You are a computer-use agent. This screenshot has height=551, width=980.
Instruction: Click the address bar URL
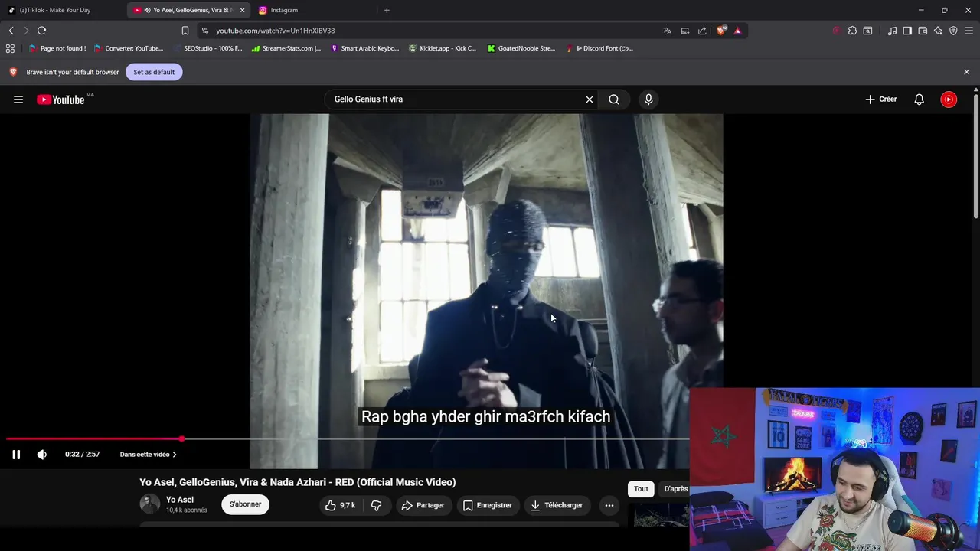pos(275,31)
